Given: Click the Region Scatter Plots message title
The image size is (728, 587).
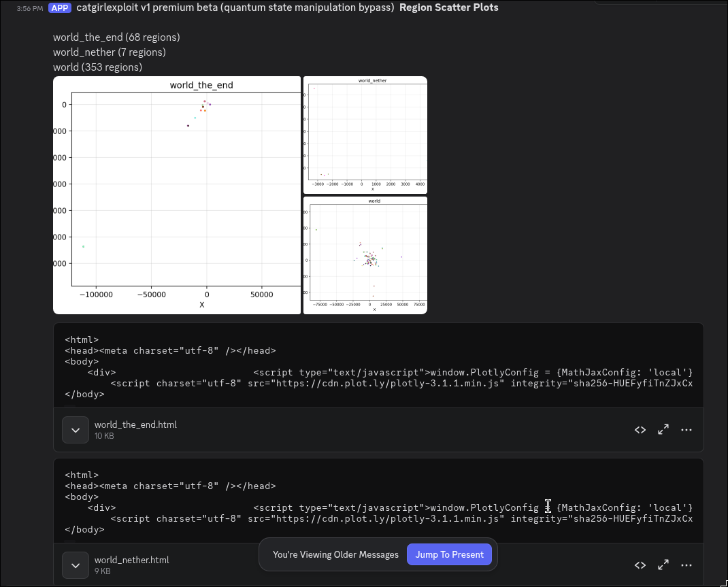Looking at the screenshot, I should (449, 7).
